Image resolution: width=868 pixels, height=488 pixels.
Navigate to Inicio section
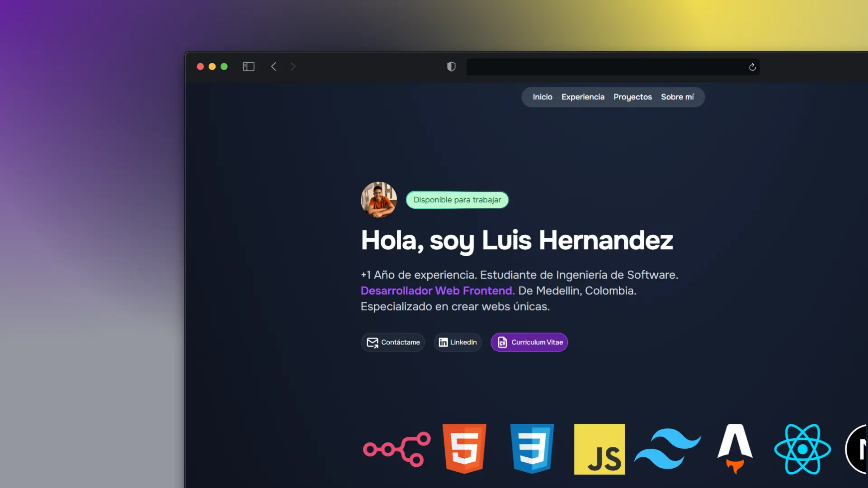(542, 97)
